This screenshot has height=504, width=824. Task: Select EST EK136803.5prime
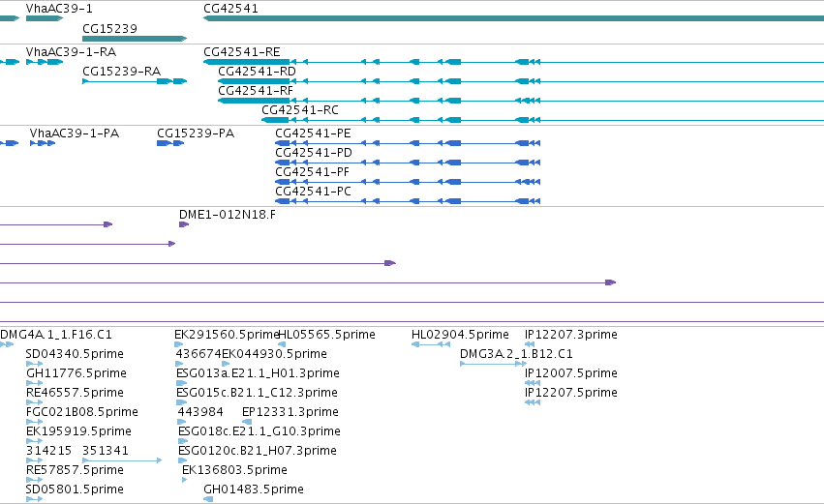point(234,471)
